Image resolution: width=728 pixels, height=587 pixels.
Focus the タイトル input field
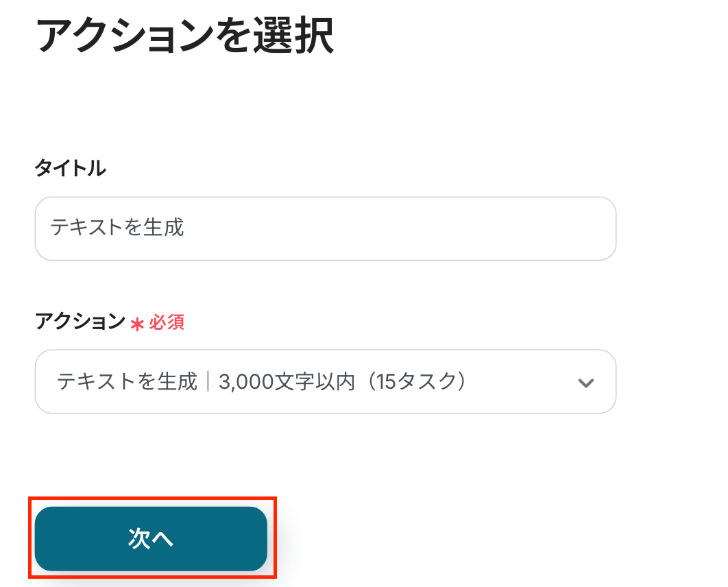click(325, 228)
